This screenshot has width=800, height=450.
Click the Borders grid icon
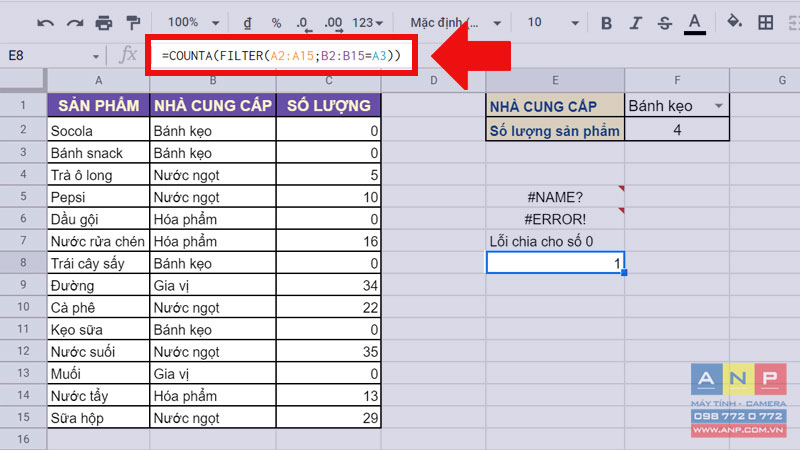tap(765, 22)
